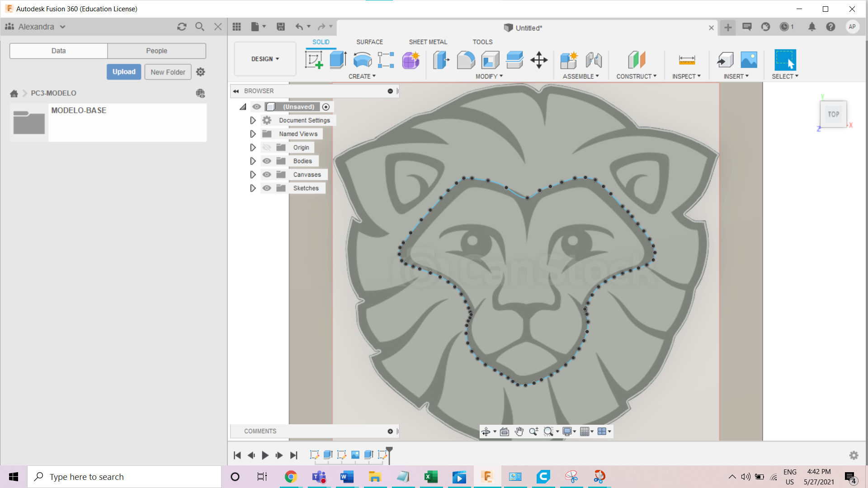This screenshot has height=488, width=868.
Task: Click the Joint tool icon
Action: (594, 60)
